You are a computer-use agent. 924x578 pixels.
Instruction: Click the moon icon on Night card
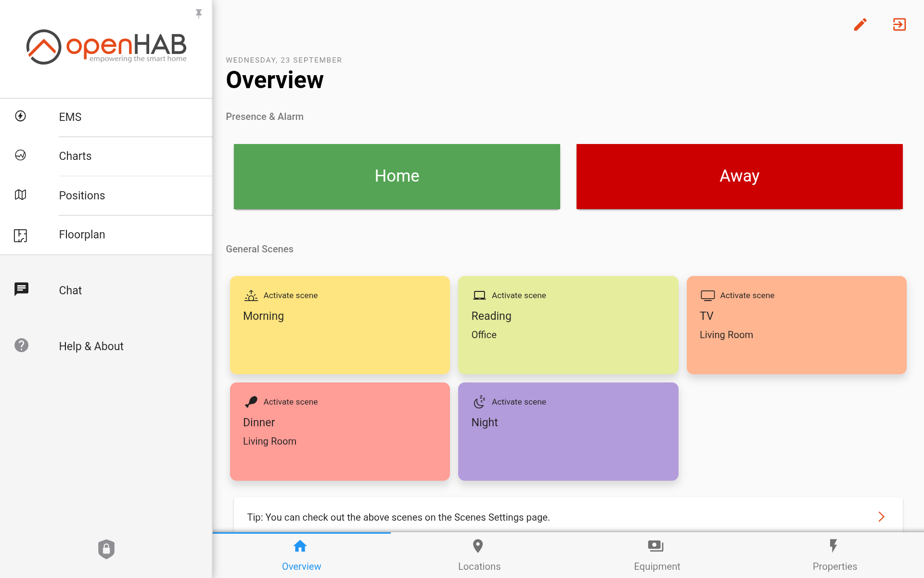coord(479,402)
